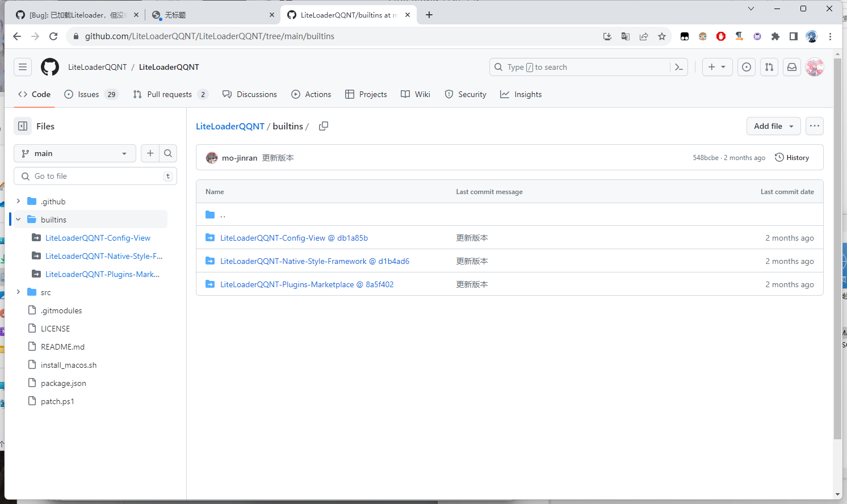Click the GitHub Octocat logo

50,67
